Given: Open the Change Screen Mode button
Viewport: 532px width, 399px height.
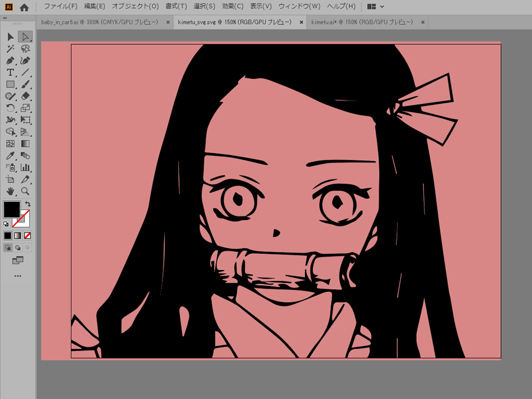Looking at the screenshot, I should click(x=18, y=260).
